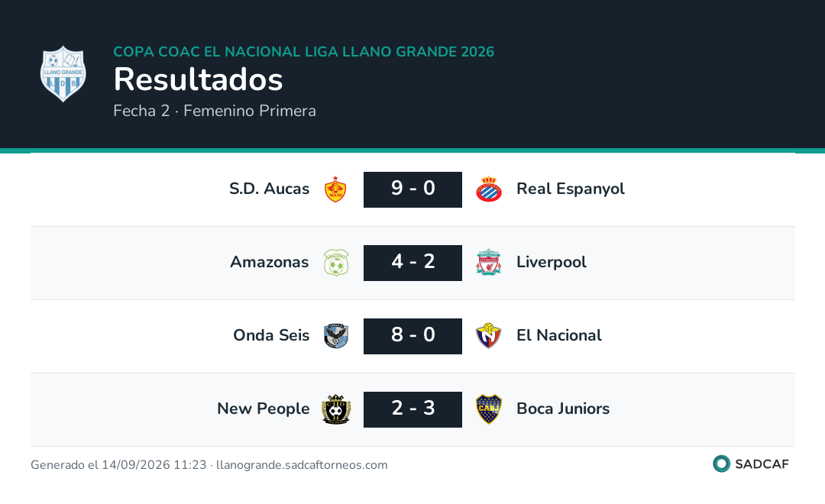
Task: Click the SADCAF logo icon
Action: pos(721,464)
